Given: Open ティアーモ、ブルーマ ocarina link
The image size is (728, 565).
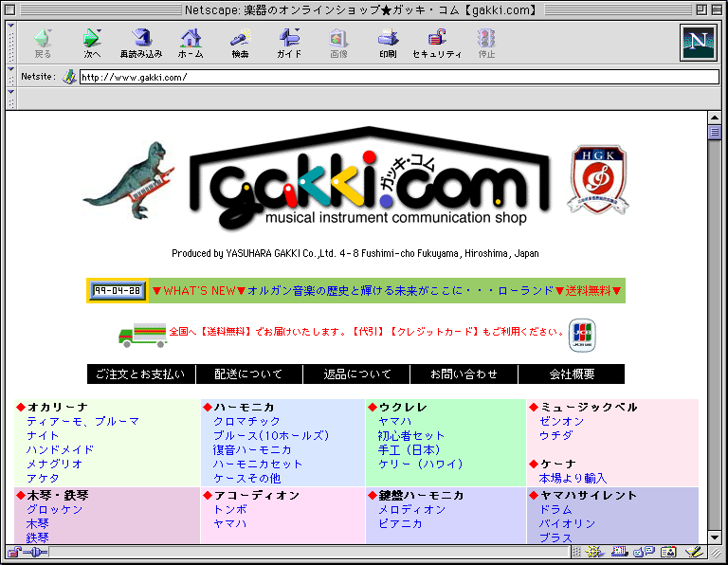Looking at the screenshot, I should 83,422.
